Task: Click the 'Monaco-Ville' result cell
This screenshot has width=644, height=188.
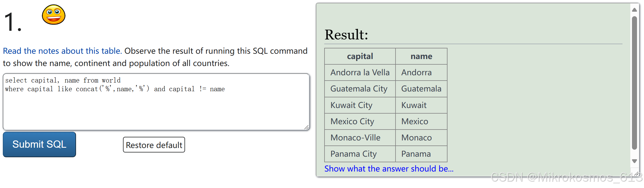Action: pyautogui.click(x=355, y=137)
